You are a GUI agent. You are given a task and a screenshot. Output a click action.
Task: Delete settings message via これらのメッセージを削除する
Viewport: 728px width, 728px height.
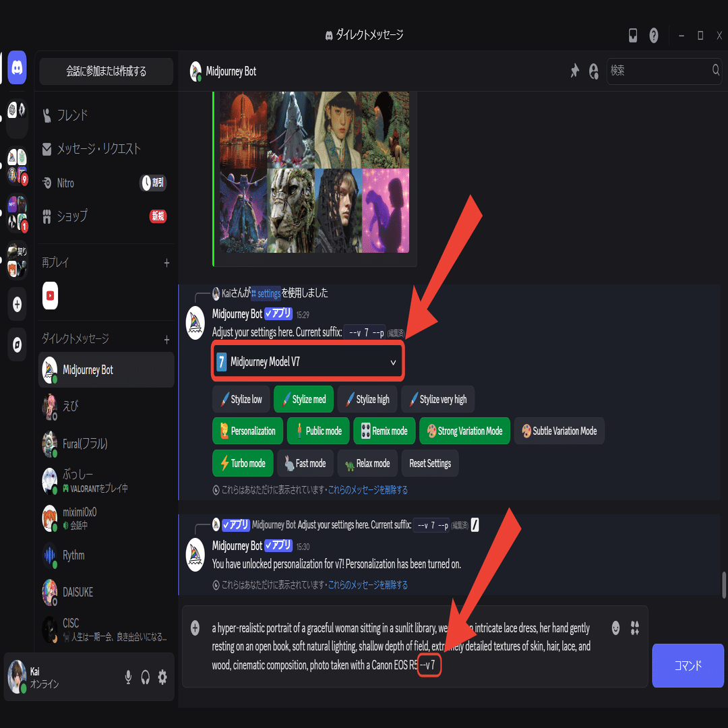tap(368, 490)
